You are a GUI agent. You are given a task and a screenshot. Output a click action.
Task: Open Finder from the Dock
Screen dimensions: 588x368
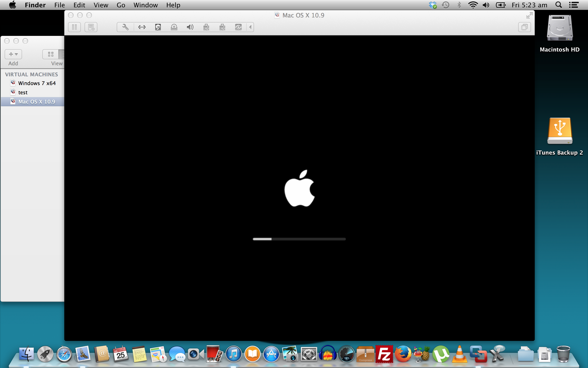coord(26,354)
